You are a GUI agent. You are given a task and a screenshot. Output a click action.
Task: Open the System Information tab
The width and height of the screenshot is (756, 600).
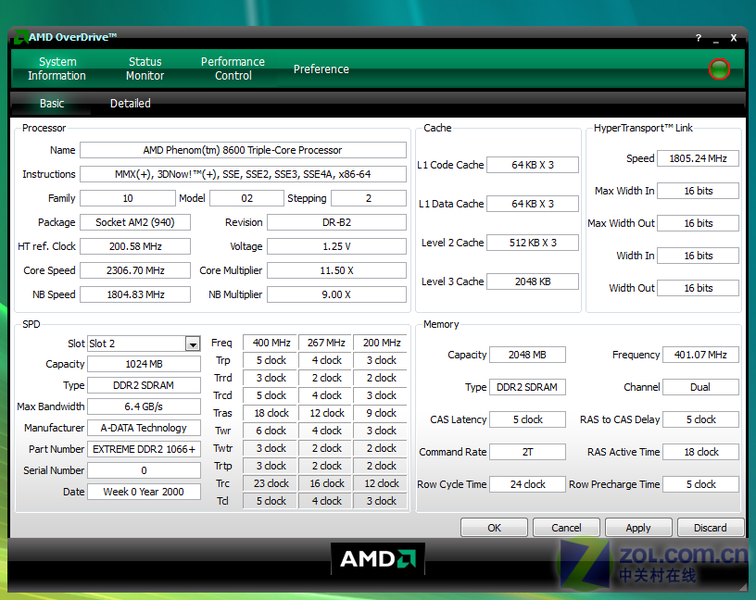tap(57, 68)
